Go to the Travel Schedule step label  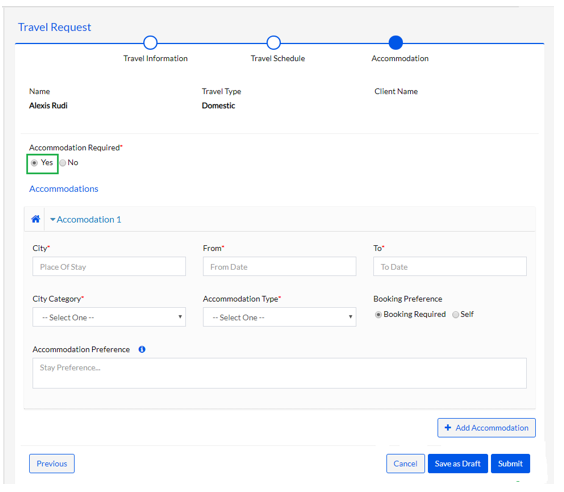(x=278, y=58)
